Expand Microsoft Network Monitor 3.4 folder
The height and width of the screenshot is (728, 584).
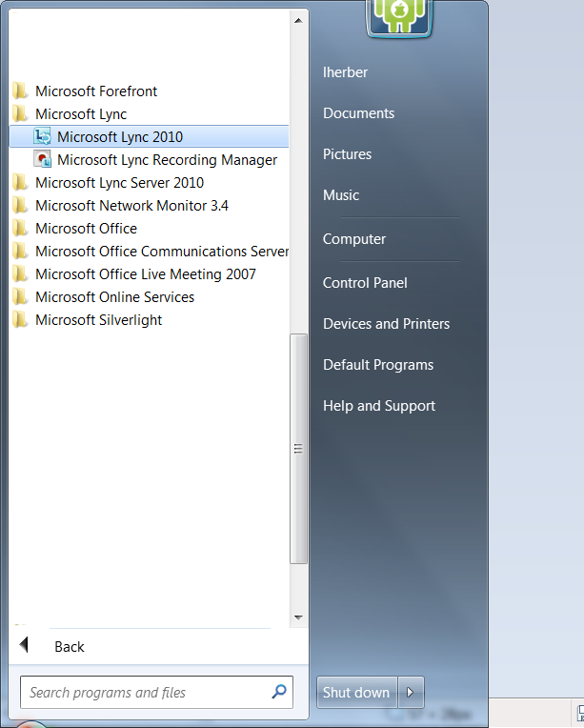click(x=131, y=205)
